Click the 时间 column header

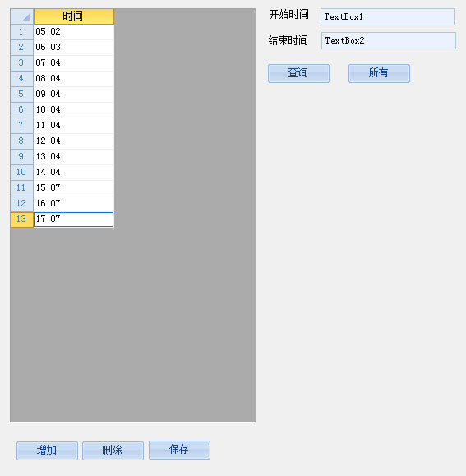coord(74,16)
